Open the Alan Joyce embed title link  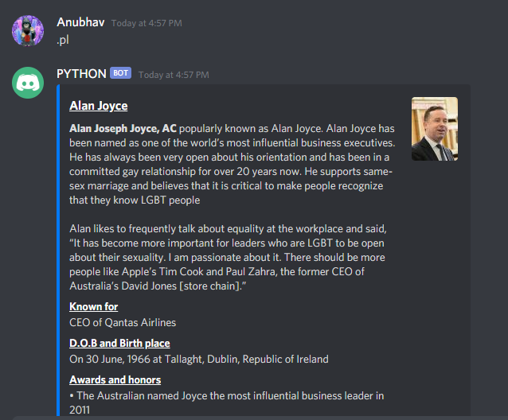pos(99,106)
